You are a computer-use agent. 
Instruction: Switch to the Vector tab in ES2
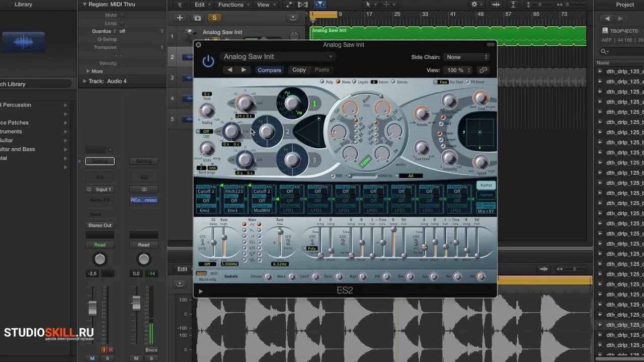point(486,195)
